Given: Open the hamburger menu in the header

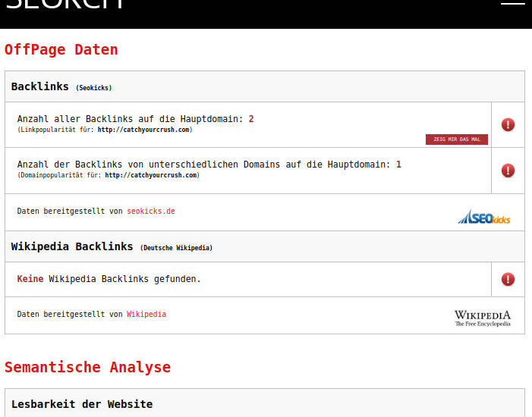Looking at the screenshot, I should click(x=513, y=3).
